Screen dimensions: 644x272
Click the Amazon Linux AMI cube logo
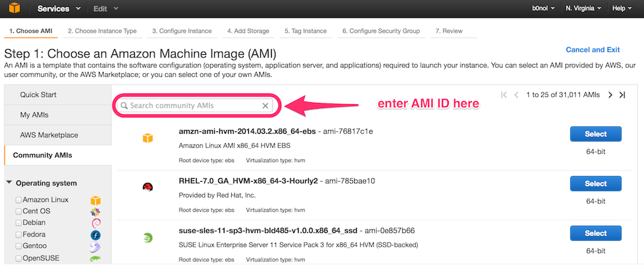coord(147,138)
